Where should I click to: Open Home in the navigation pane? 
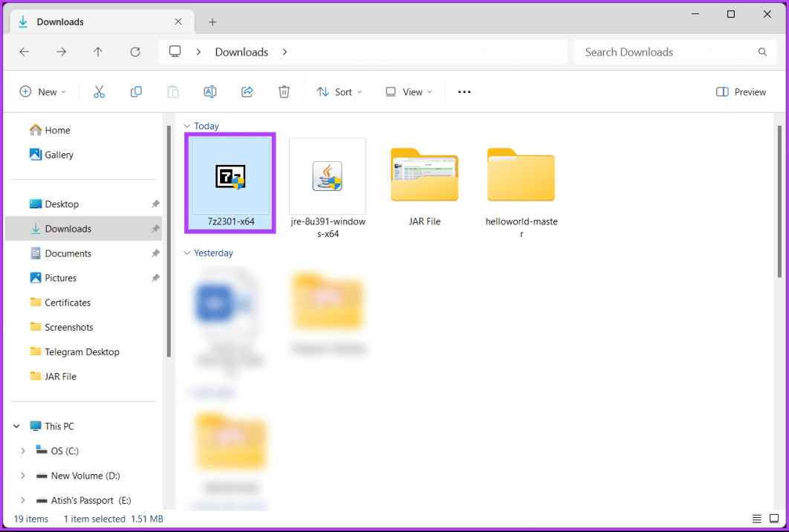pos(50,130)
